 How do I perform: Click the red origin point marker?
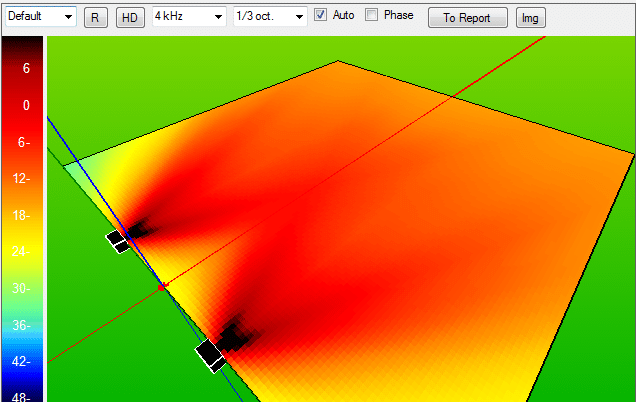(161, 288)
